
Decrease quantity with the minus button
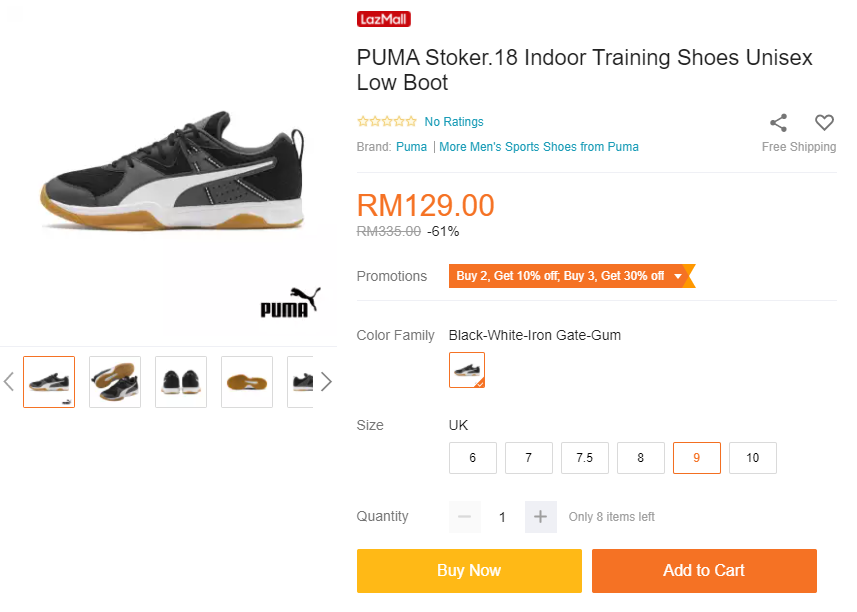coord(464,517)
